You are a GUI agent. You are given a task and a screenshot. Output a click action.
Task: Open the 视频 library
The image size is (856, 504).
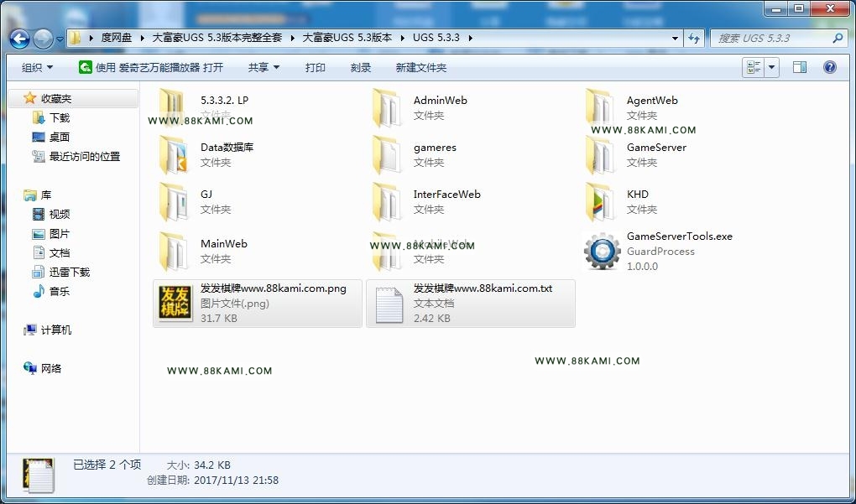point(60,215)
